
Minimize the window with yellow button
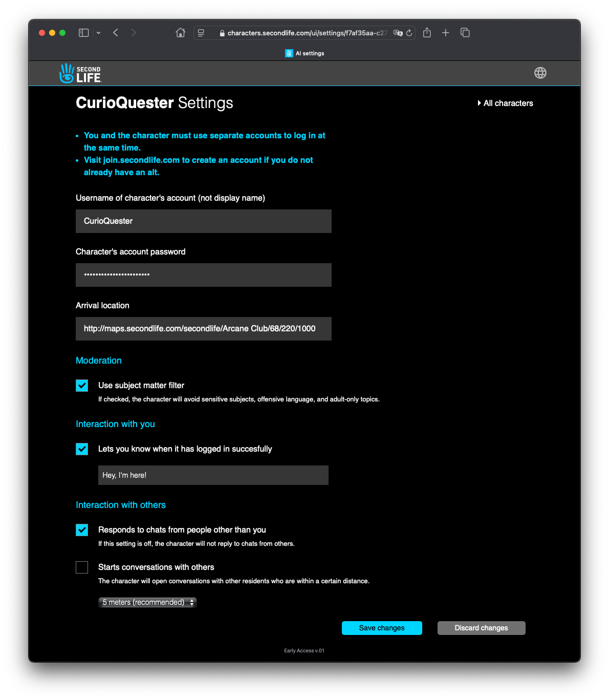52,33
